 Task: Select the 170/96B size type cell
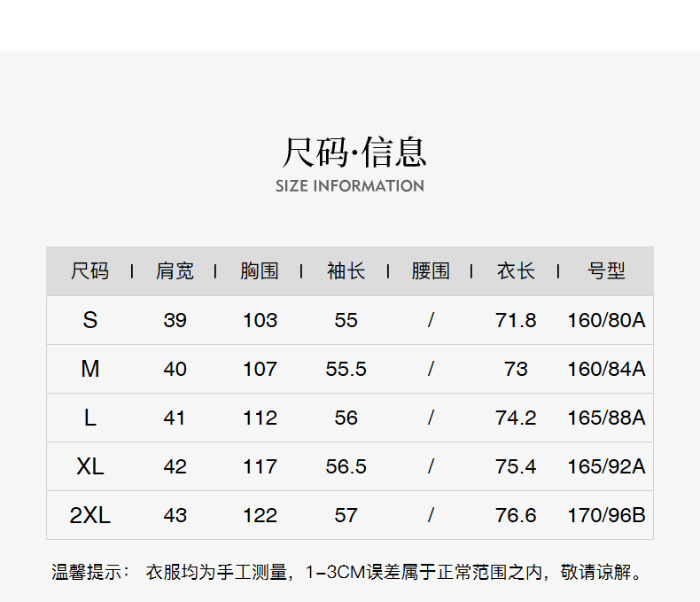(x=606, y=515)
